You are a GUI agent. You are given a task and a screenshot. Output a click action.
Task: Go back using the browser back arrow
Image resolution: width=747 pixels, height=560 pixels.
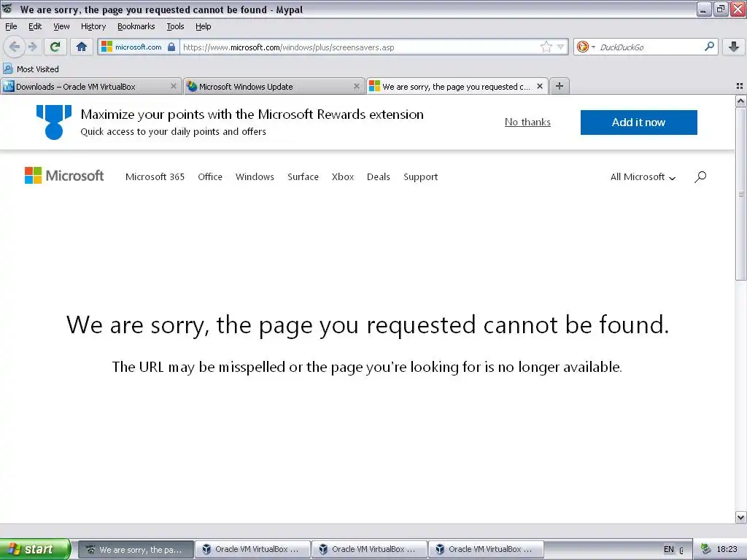(15, 47)
